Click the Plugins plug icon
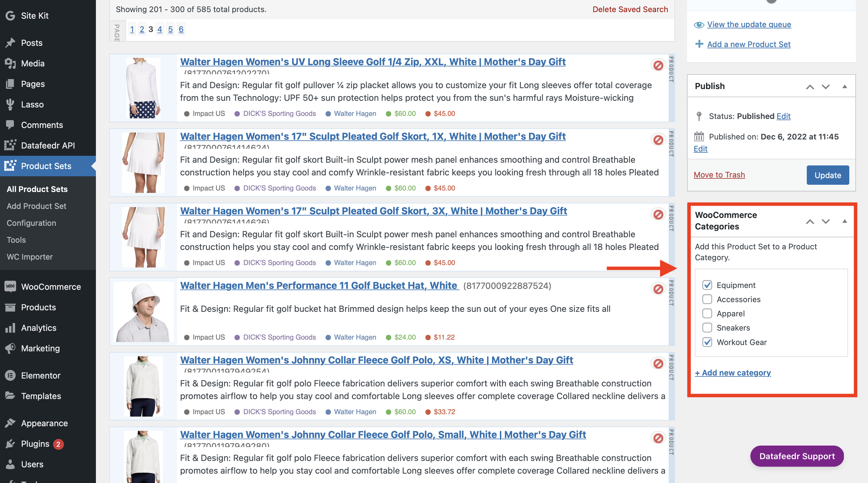The height and width of the screenshot is (483, 868). 11,443
